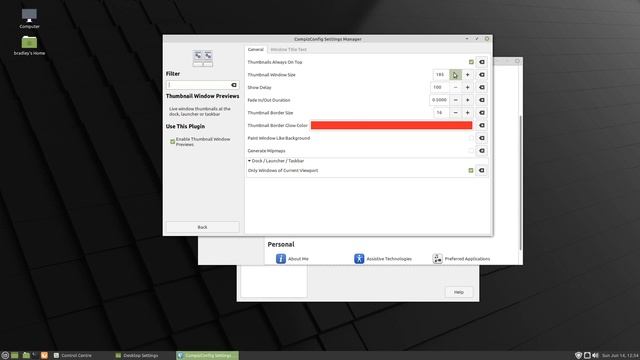Enable Paint Window Like Background checkbox
Viewport: 640px width, 360px height.
pos(471,138)
